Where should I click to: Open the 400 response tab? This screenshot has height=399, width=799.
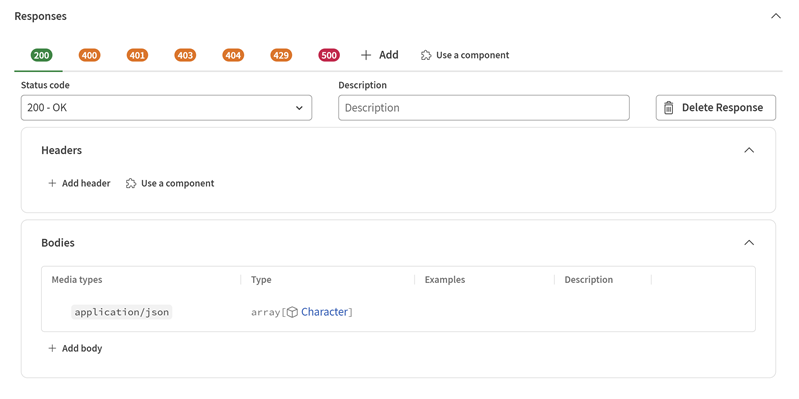[x=89, y=55]
